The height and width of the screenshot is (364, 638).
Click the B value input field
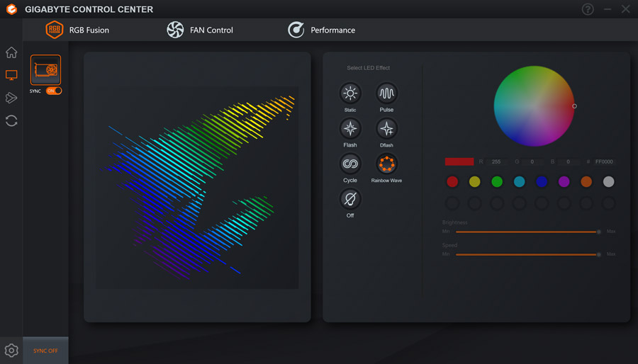568,161
